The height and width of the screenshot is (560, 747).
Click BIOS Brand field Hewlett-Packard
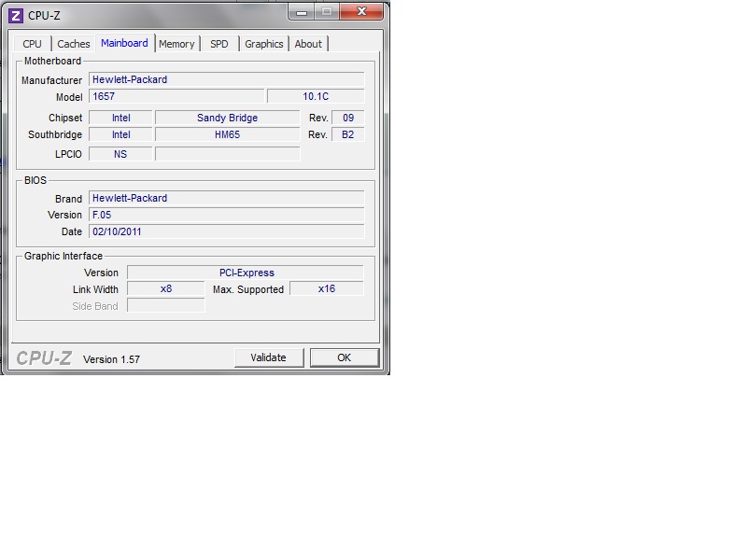[227, 198]
